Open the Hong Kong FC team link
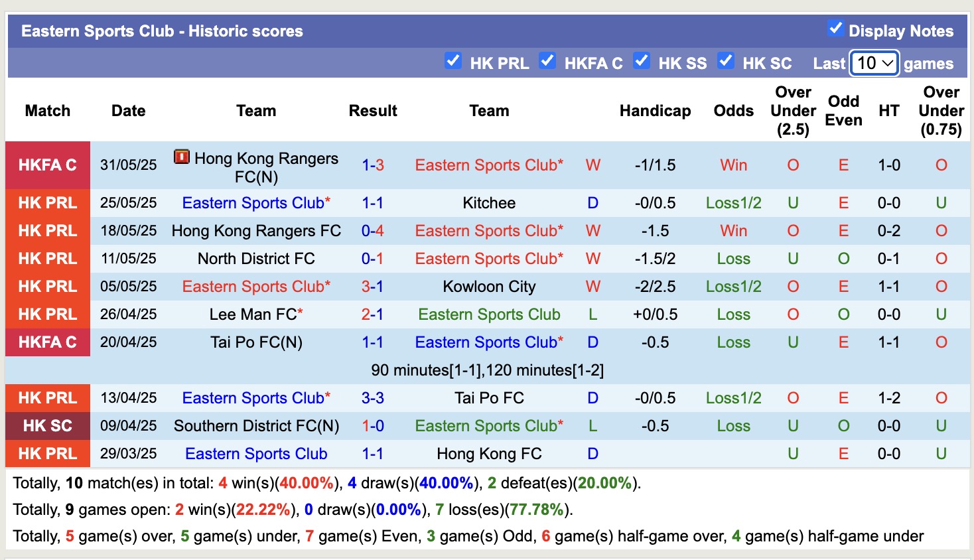The image size is (974, 560). [489, 454]
